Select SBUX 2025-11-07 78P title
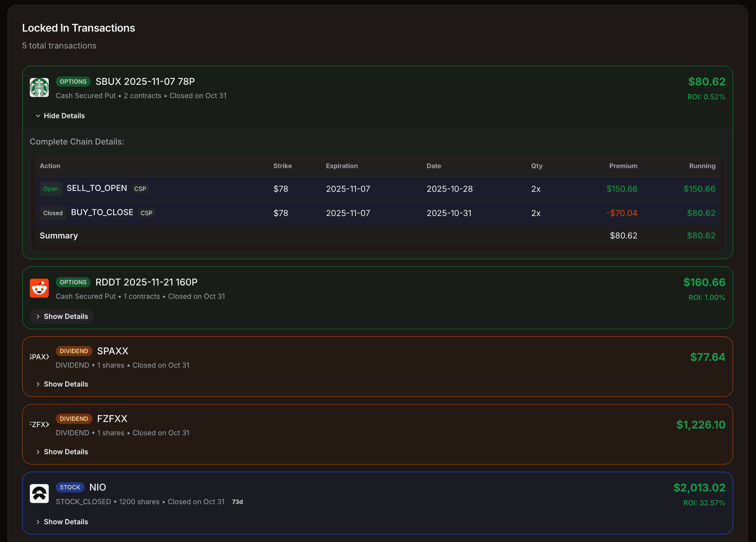756x542 pixels. [145, 82]
